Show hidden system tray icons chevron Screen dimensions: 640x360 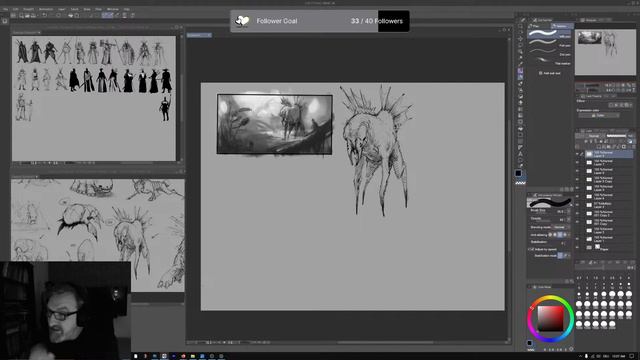[580, 356]
